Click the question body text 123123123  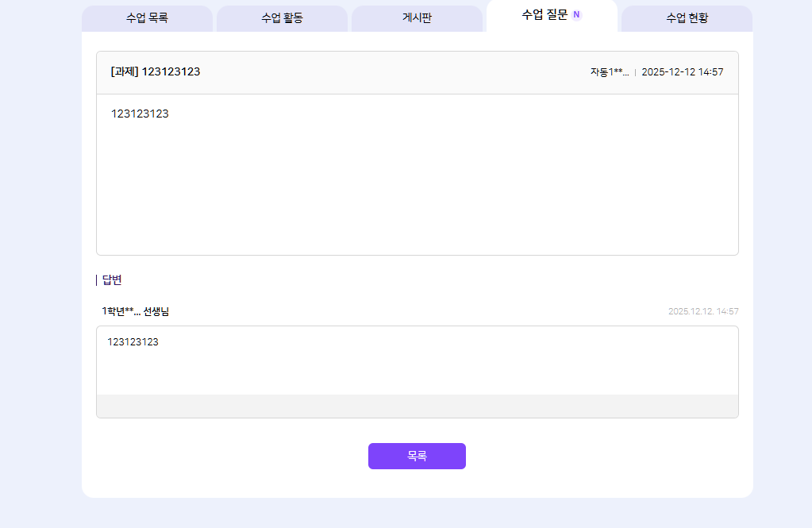pyautogui.click(x=140, y=114)
